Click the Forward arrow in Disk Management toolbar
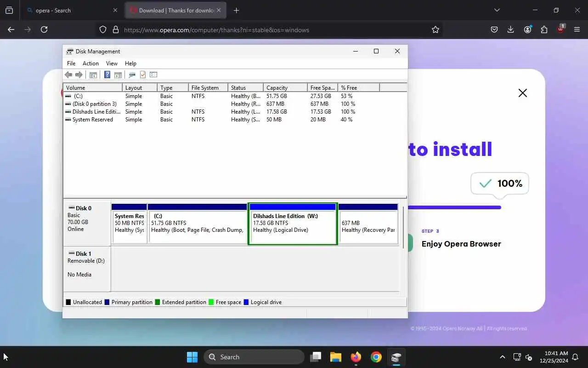Image resolution: width=588 pixels, height=368 pixels. pyautogui.click(x=79, y=75)
